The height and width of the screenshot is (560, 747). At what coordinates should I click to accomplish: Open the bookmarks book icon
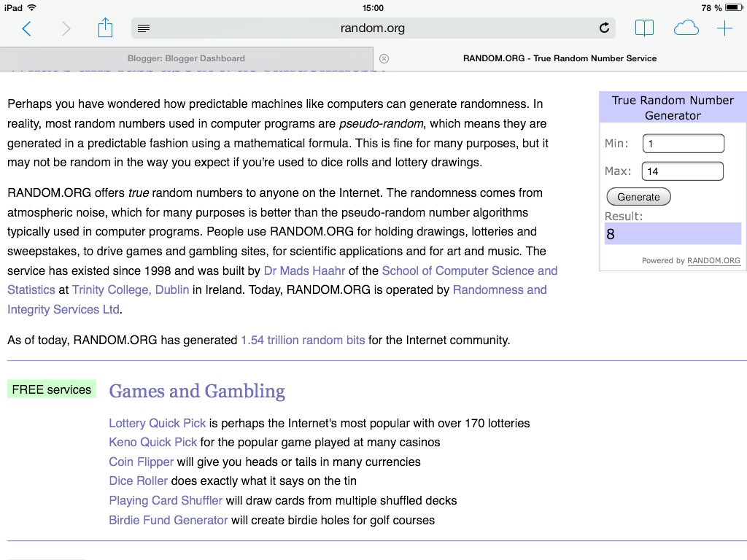pyautogui.click(x=644, y=28)
